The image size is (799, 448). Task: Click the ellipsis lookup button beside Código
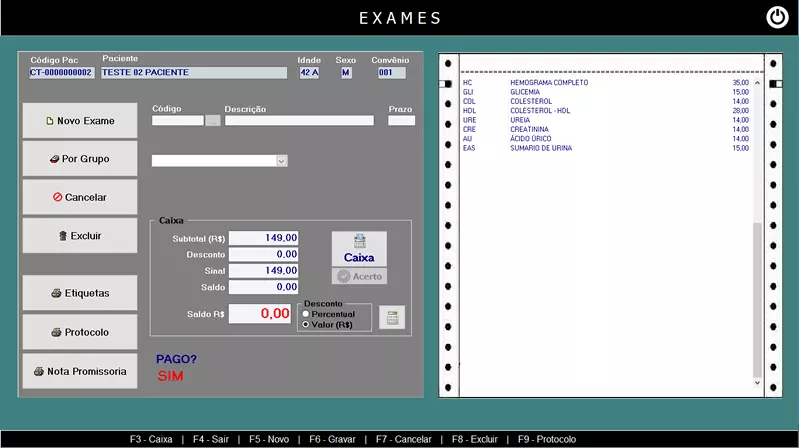[213, 121]
